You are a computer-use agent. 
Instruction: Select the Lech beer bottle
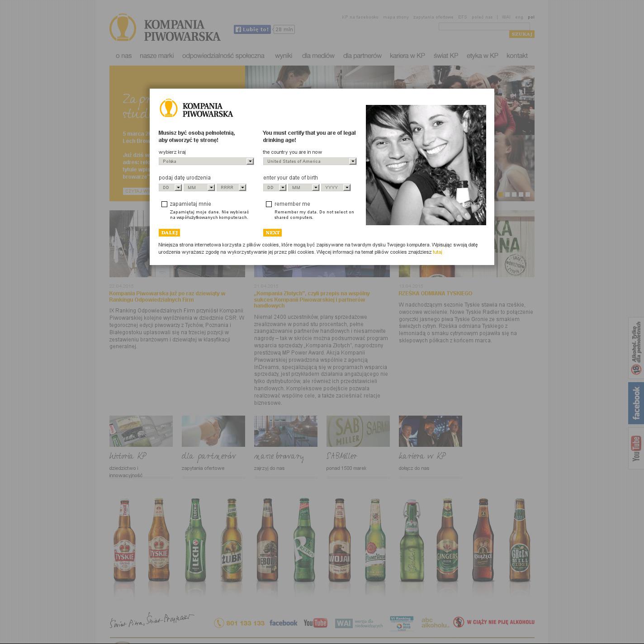click(x=195, y=540)
